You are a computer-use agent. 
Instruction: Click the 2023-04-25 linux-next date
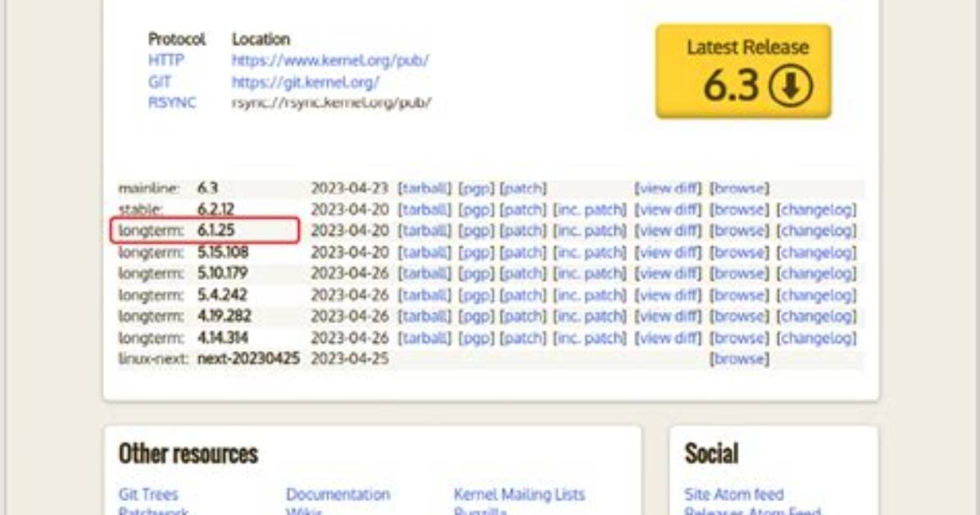[x=349, y=358]
